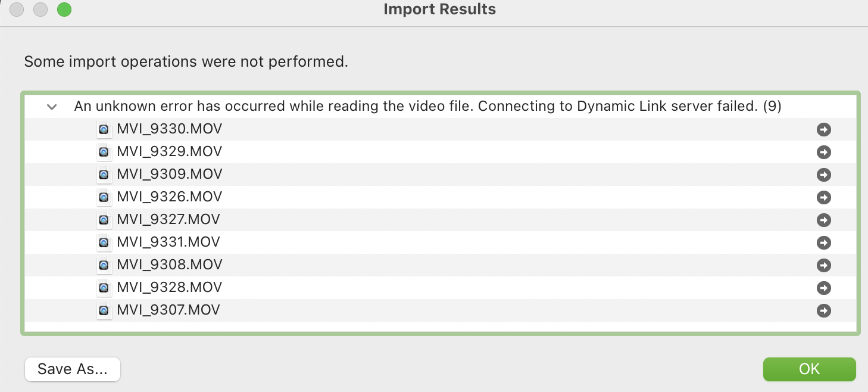Click the video file icon for MVI_9309.MOV
The image size is (868, 392).
(x=104, y=175)
